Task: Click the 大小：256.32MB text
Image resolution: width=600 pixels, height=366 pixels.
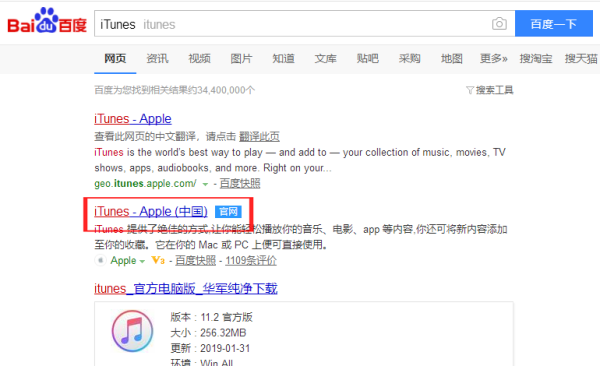Action: pos(208,333)
